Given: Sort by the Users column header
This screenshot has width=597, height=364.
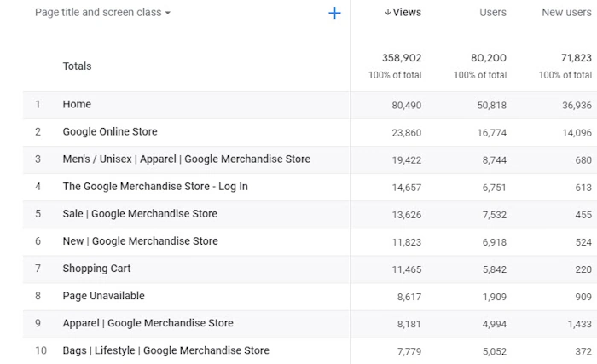Looking at the screenshot, I should pos(493,13).
